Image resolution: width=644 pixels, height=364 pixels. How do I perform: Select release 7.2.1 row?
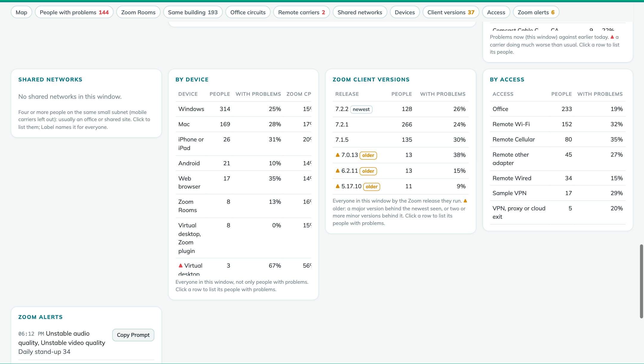(400, 124)
